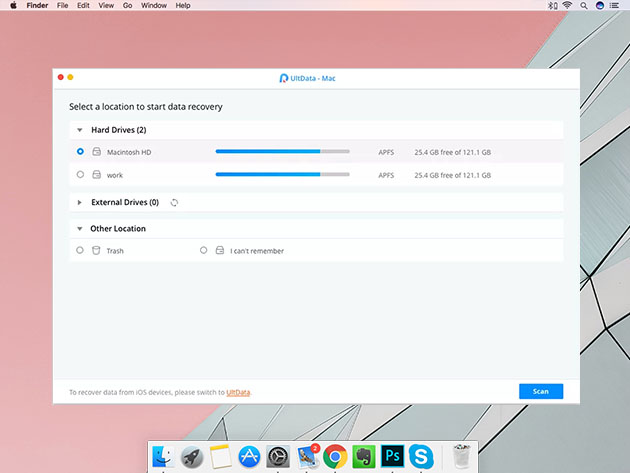Click the work drive icon
The image size is (630, 473).
tap(96, 174)
